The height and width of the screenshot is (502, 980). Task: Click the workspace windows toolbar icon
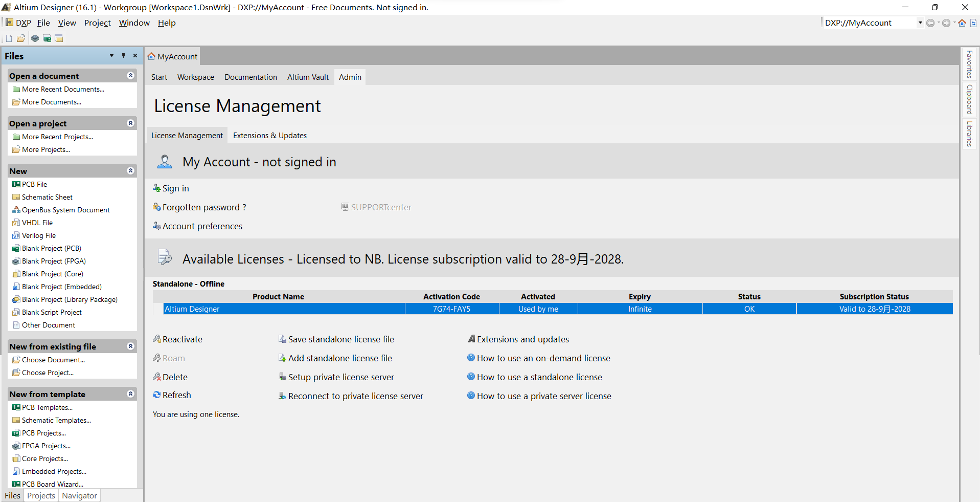(59, 38)
